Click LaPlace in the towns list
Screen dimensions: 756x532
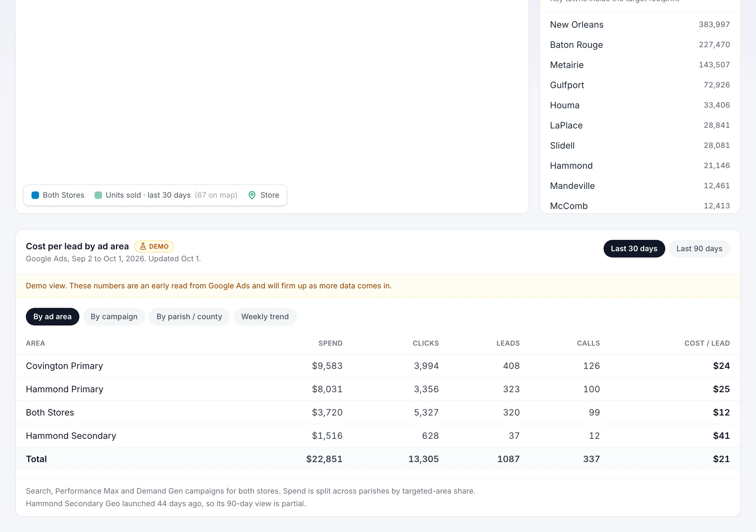[x=566, y=125]
